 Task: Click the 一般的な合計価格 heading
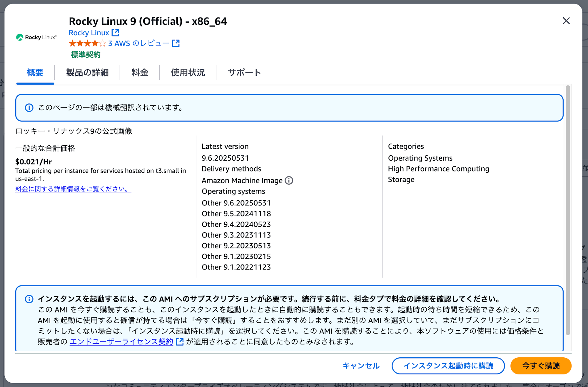pyautogui.click(x=45, y=148)
